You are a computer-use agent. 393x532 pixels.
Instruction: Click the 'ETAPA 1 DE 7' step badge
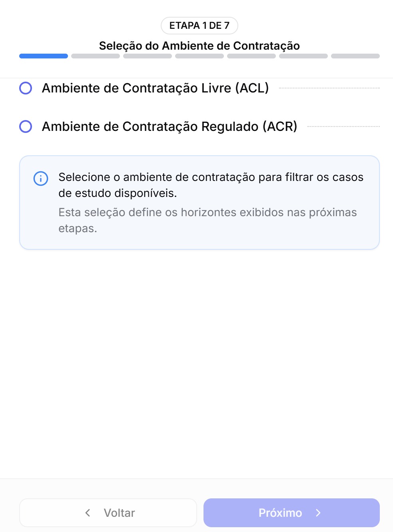point(199,26)
